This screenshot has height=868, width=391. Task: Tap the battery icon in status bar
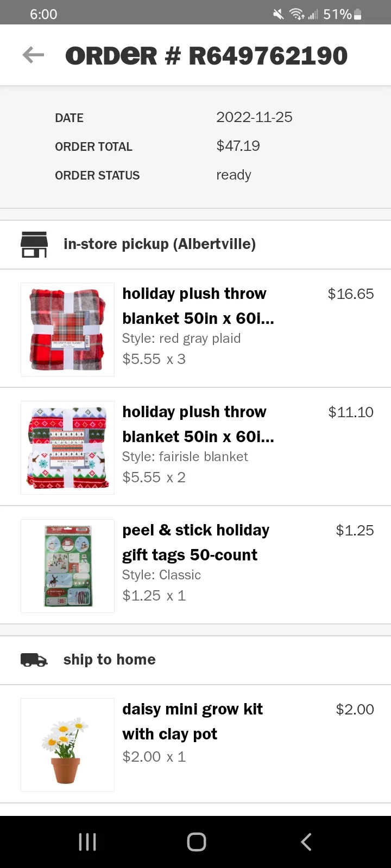coord(358,15)
